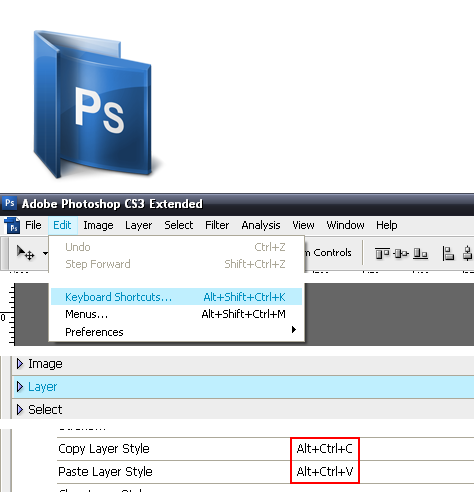Click the Paste Layer Style command row
The image size is (474, 492).
tap(265, 472)
